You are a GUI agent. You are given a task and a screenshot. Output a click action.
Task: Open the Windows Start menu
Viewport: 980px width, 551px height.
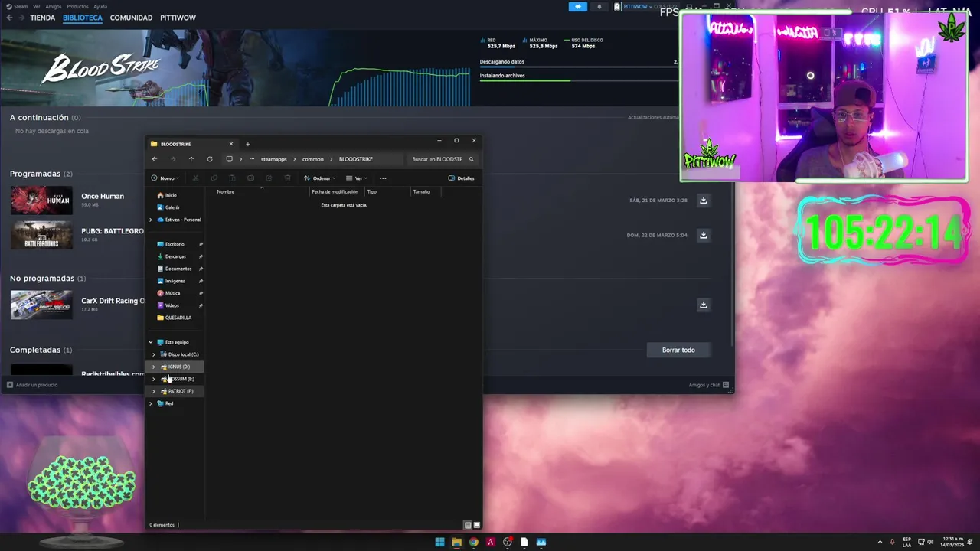[x=439, y=542]
